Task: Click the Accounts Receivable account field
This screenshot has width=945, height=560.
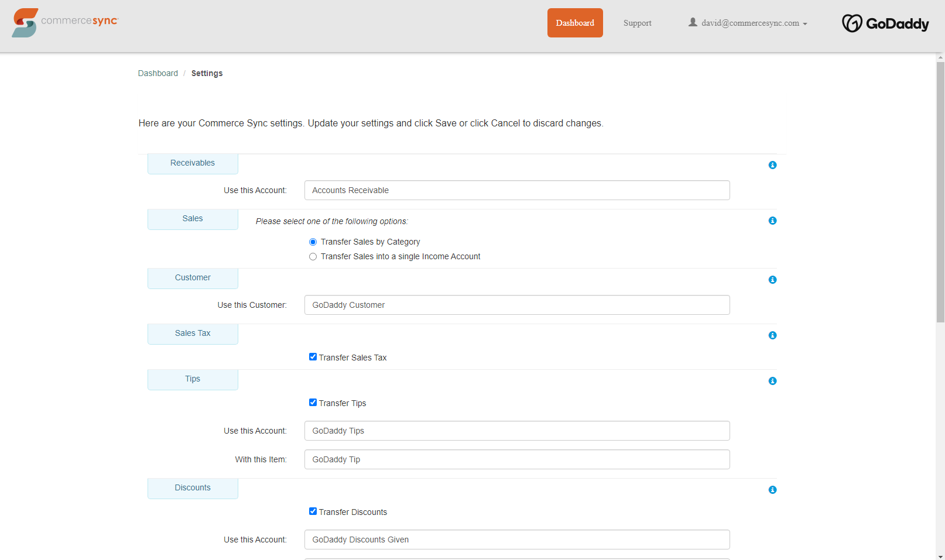Action: pos(517,190)
